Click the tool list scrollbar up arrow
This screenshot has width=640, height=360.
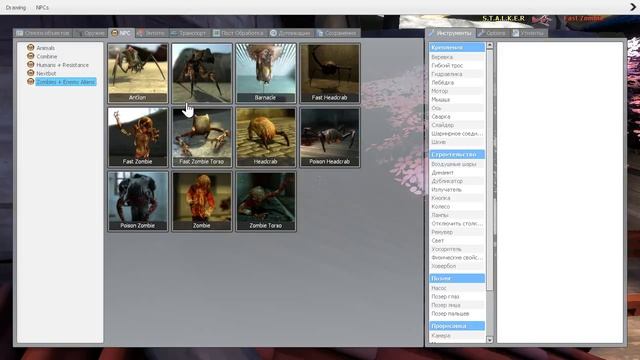point(490,46)
